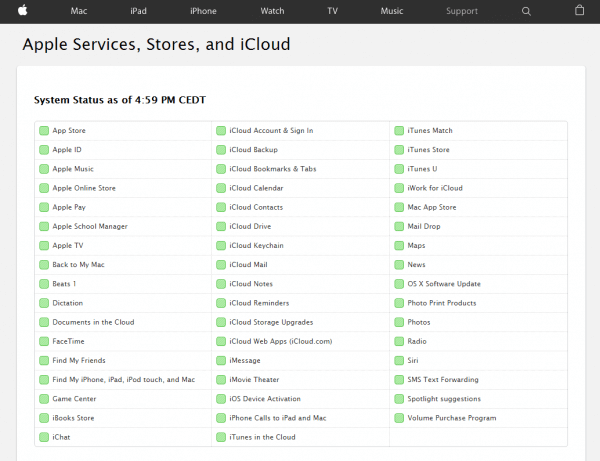Open the shopping bag icon
This screenshot has width=600, height=461.
click(x=579, y=10)
